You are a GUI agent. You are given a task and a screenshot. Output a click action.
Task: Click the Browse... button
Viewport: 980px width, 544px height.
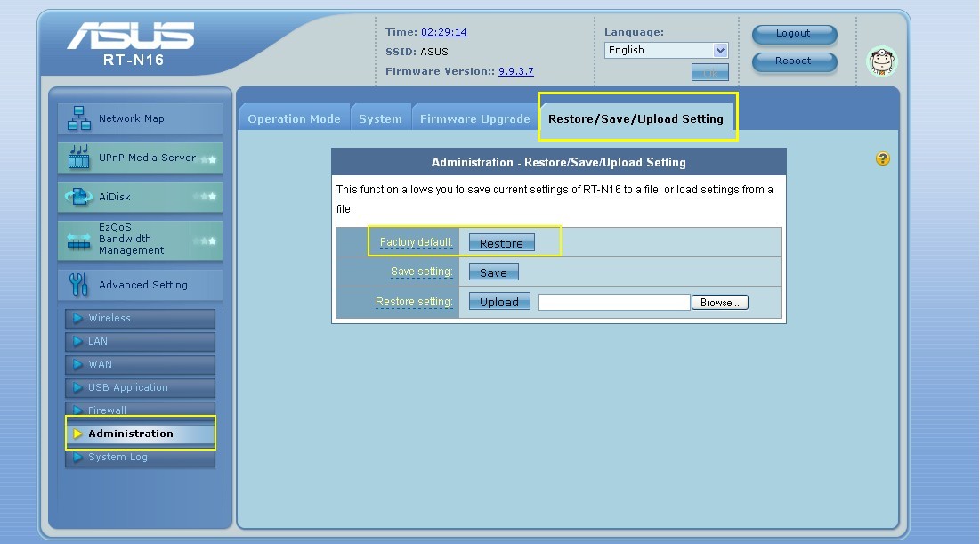719,303
